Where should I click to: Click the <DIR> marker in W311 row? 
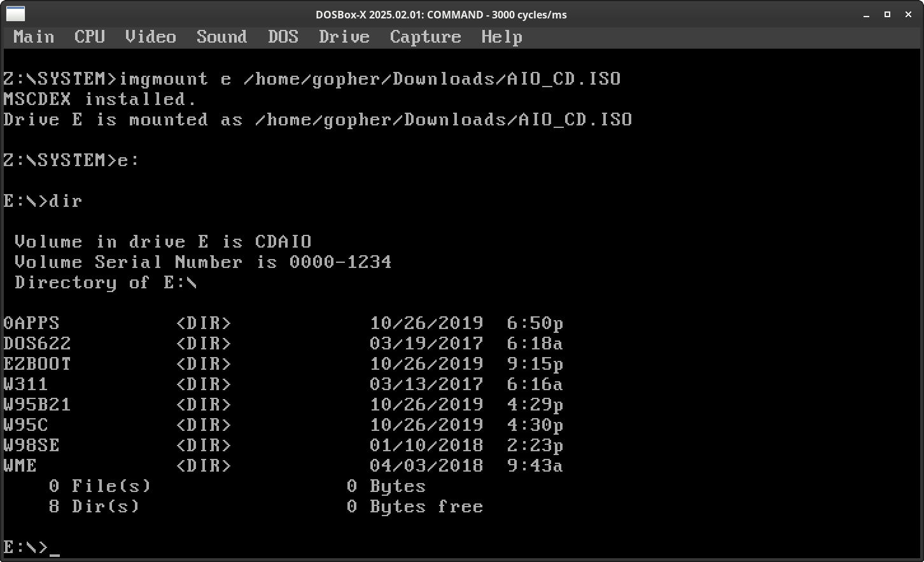[203, 384]
